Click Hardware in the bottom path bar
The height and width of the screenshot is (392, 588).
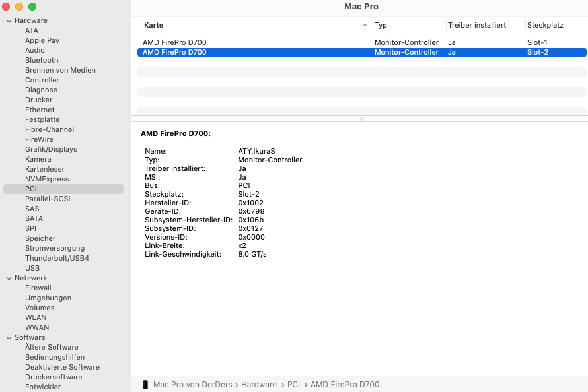258,385
